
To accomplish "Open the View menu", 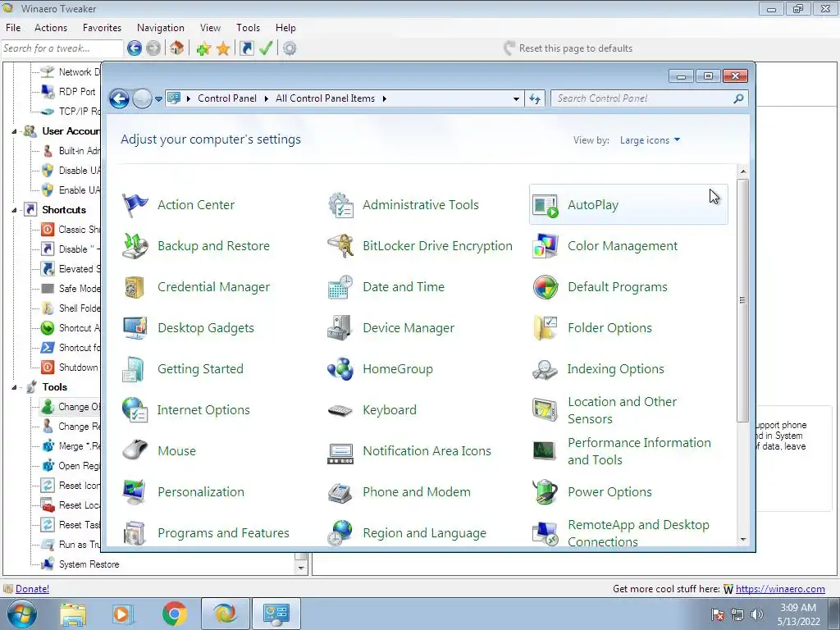I will point(210,28).
